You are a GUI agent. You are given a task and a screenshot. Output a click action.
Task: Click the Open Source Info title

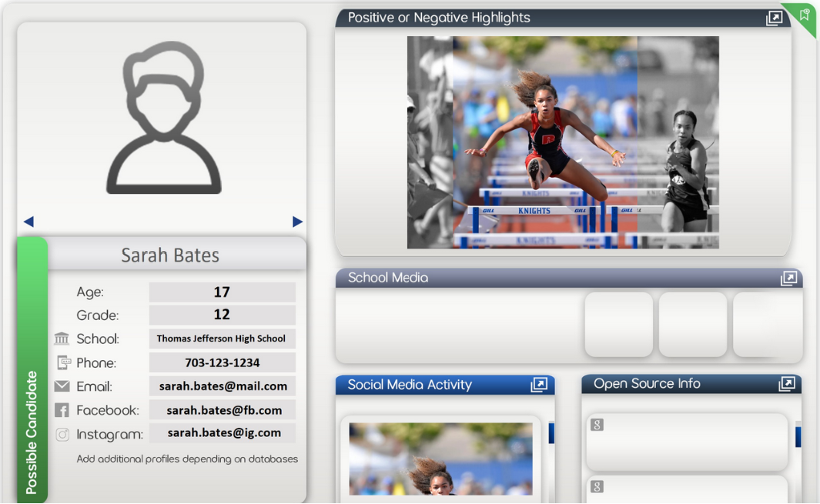pos(647,384)
